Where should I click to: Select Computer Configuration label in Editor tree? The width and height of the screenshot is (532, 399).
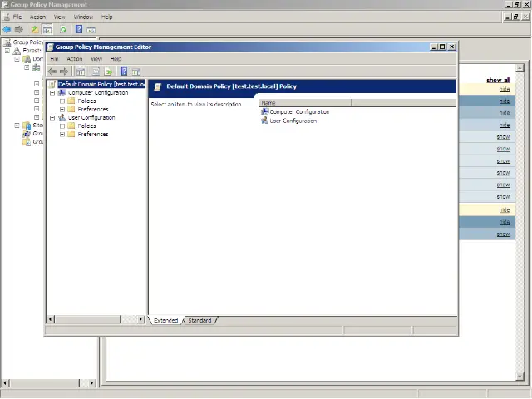[x=98, y=92]
